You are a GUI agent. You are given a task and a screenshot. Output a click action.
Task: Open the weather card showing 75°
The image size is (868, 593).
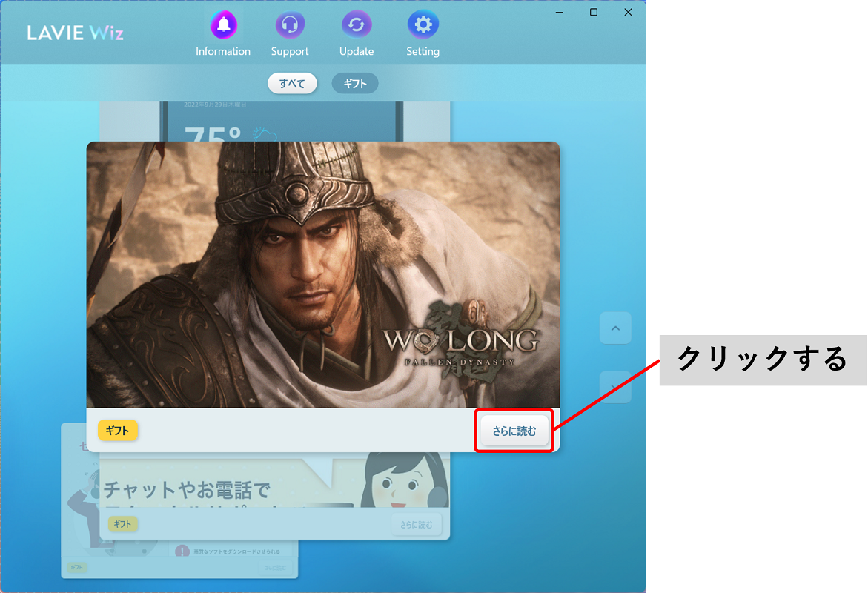pyautogui.click(x=275, y=121)
